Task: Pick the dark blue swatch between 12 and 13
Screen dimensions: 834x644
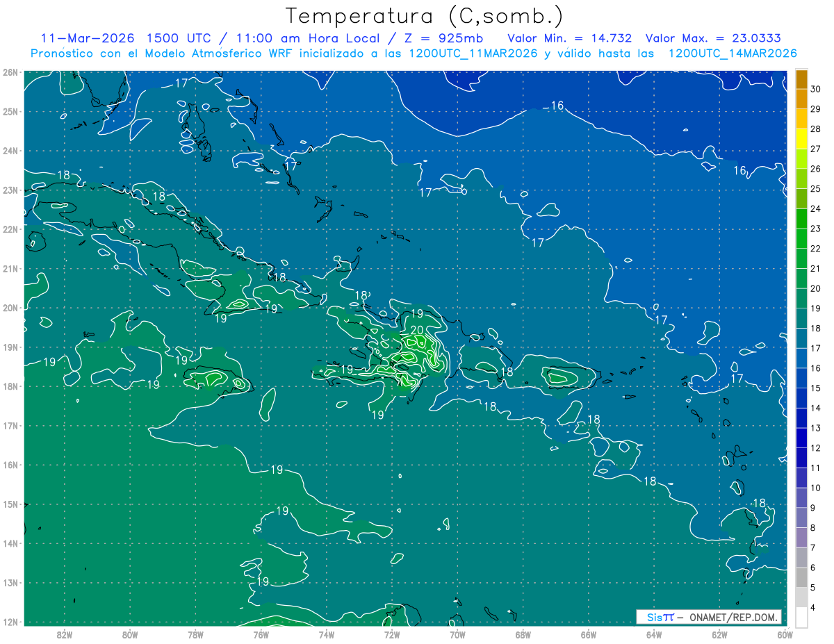Action: [x=801, y=438]
